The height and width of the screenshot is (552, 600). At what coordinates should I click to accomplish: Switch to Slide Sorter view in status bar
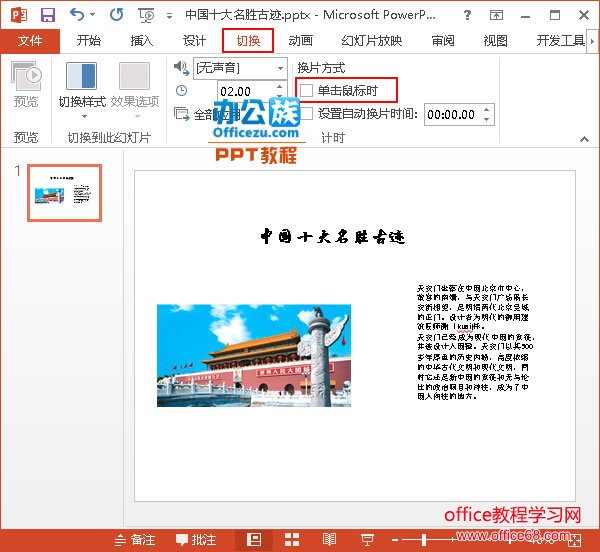(292, 539)
